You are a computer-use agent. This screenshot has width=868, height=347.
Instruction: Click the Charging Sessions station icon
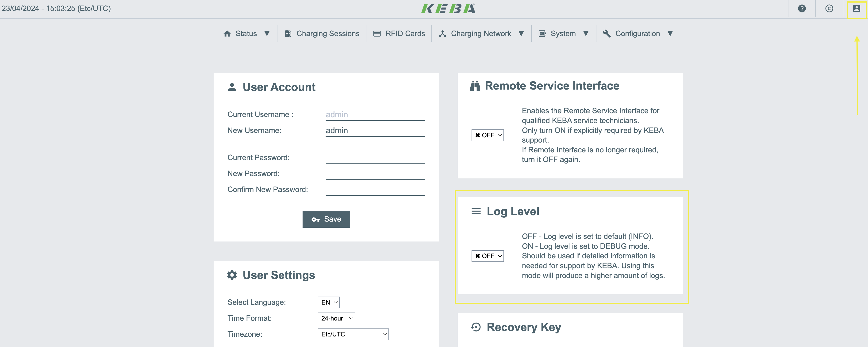pos(288,34)
